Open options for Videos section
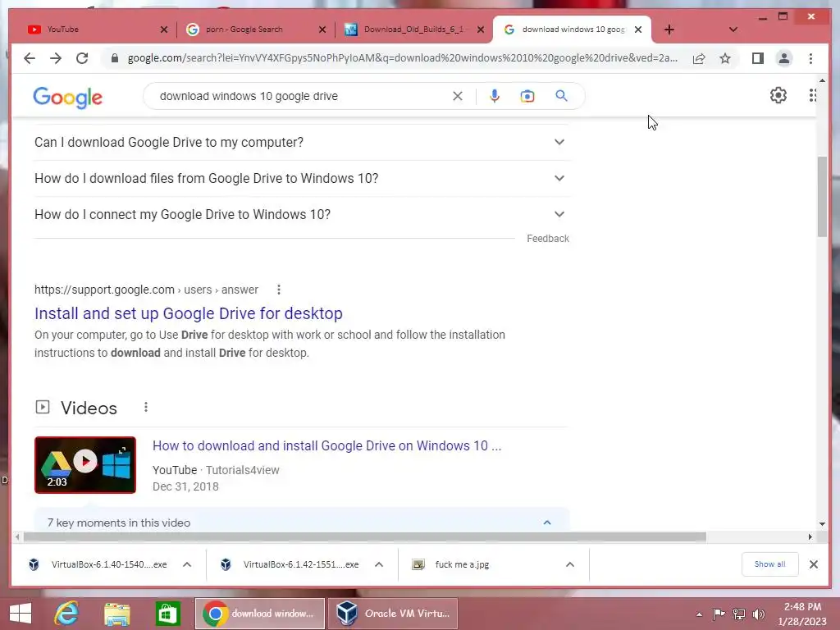This screenshot has height=630, width=840. (x=146, y=407)
